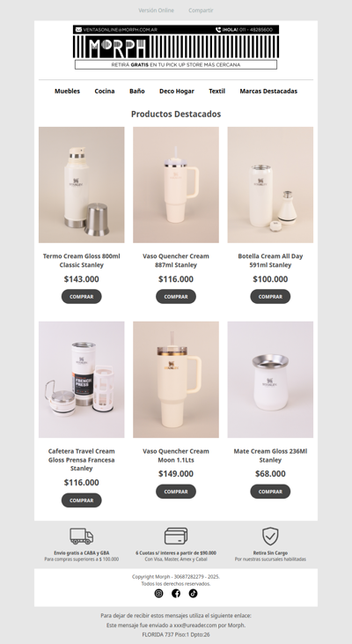This screenshot has height=644, width=352.
Task: Click the envelope email icon in header
Action: (79, 30)
